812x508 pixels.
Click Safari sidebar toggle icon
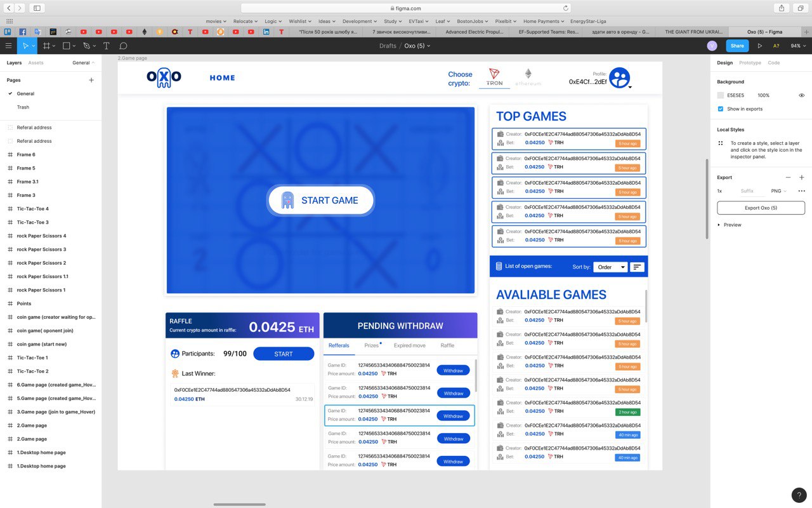(x=37, y=8)
